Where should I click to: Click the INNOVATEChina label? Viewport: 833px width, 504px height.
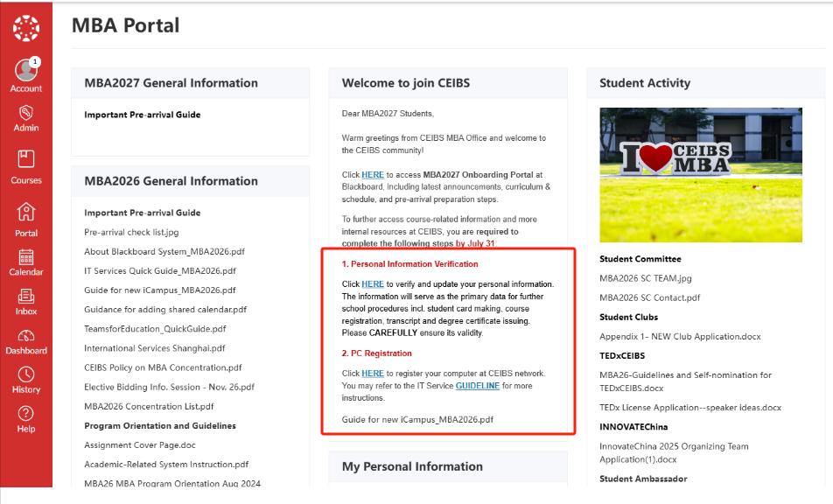click(633, 427)
